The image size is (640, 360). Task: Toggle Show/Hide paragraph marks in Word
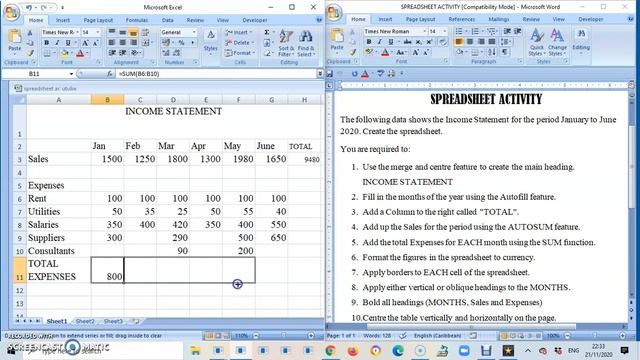(x=505, y=52)
